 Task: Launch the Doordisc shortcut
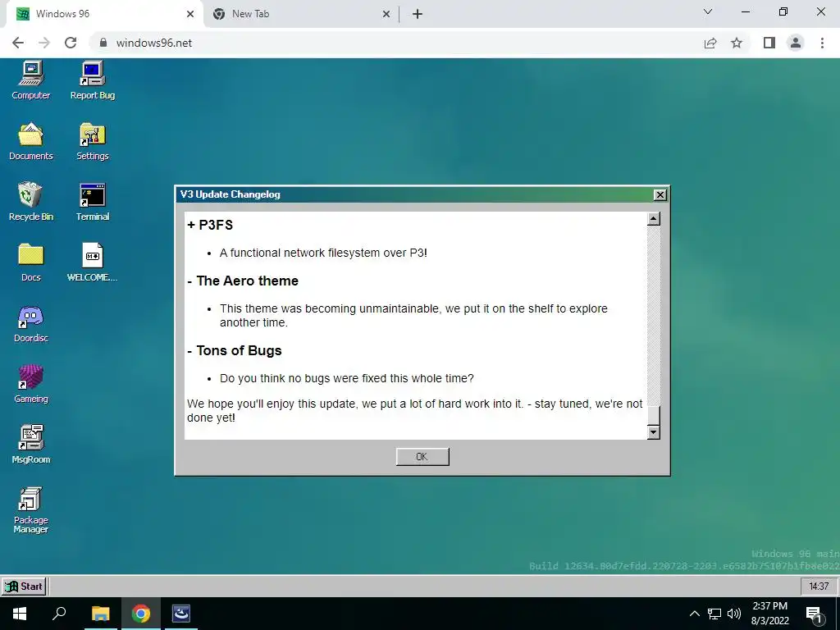30,323
